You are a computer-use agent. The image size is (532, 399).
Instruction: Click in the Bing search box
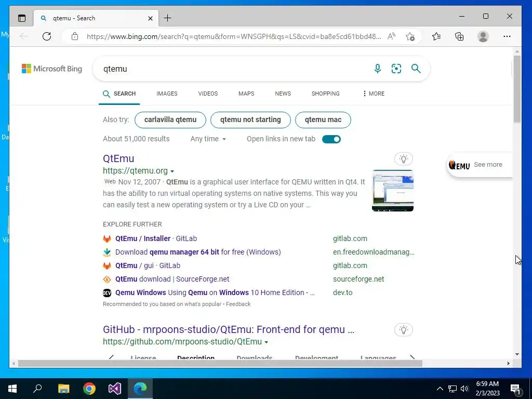234,69
